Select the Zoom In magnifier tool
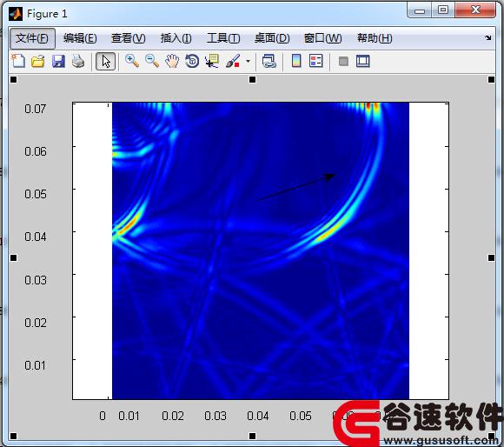Screen dimensions: 504x447 [x=132, y=61]
